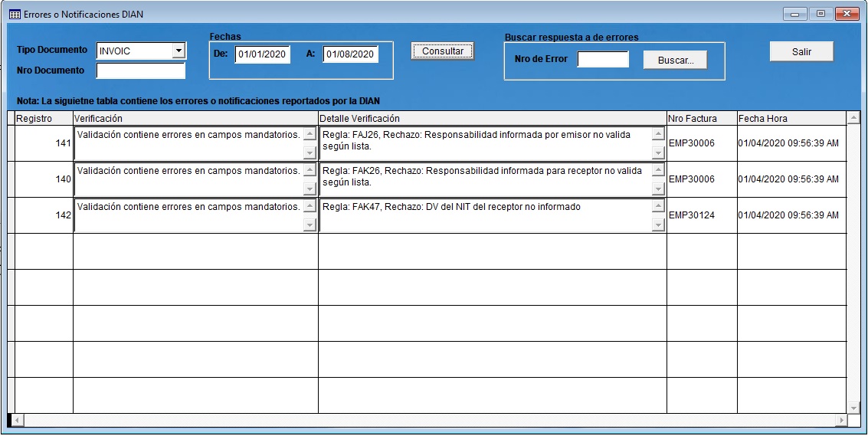Click down arrow of row 141 Verificación box
This screenshot has height=436, width=868.
[310, 153]
